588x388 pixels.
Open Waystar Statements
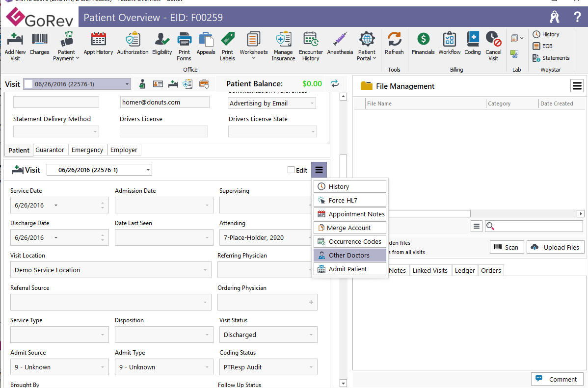(x=551, y=58)
